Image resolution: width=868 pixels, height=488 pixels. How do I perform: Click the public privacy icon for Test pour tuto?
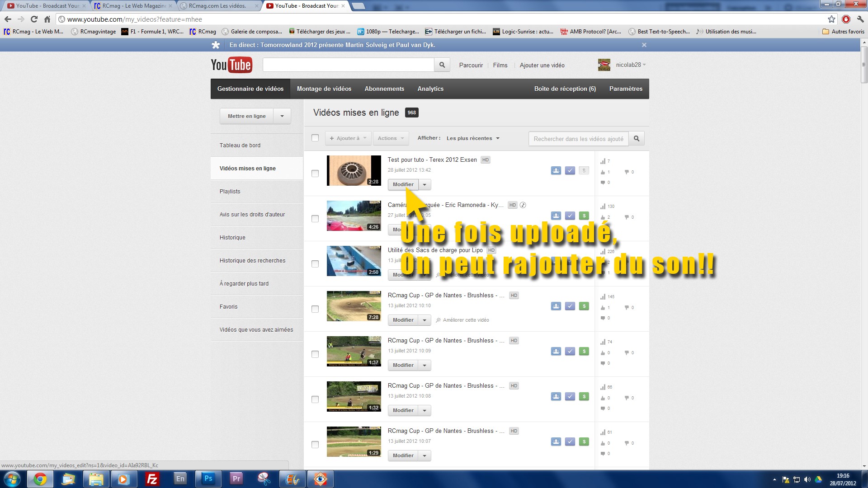[556, 171]
